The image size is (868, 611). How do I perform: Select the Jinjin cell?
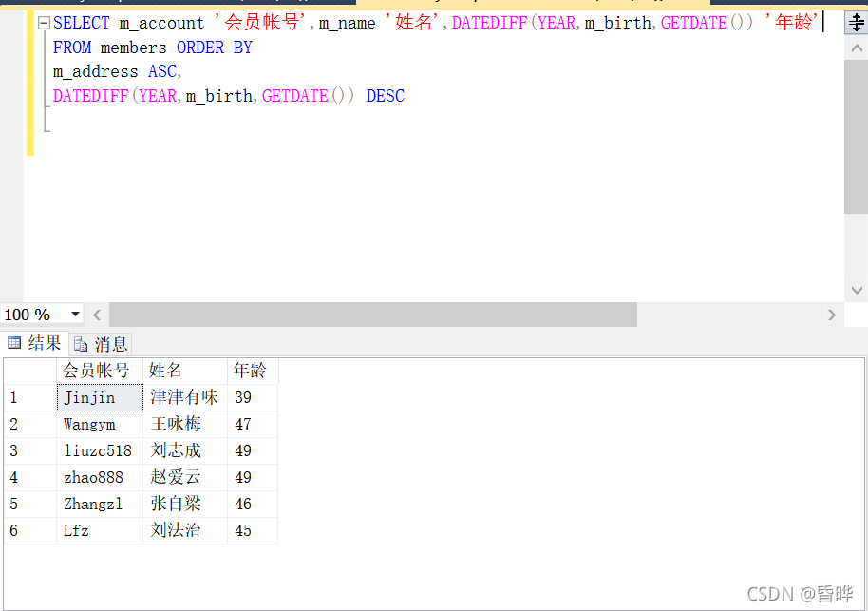[x=100, y=397]
